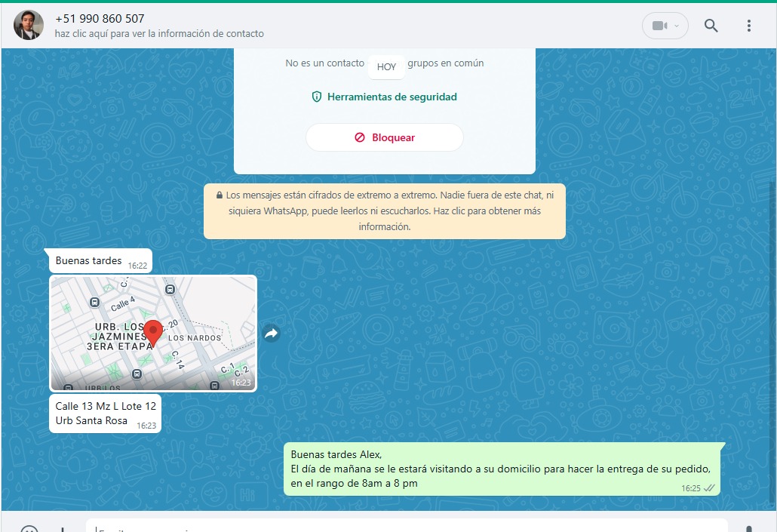Click the HOY date label
The height and width of the screenshot is (532, 777).
(386, 66)
